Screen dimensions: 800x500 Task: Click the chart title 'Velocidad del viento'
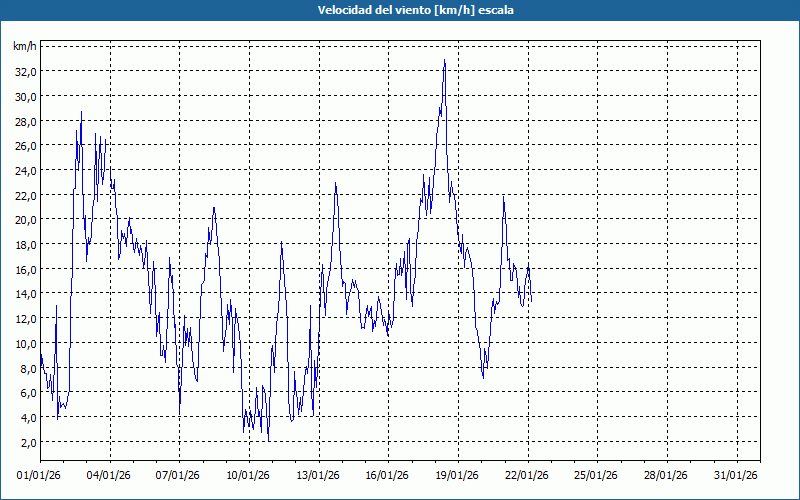400,11
